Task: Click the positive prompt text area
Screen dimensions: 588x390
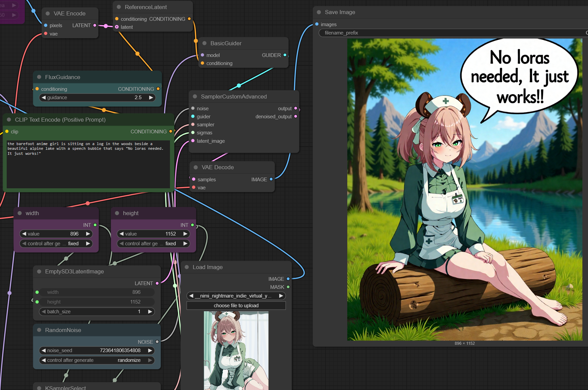Action: pyautogui.click(x=88, y=164)
